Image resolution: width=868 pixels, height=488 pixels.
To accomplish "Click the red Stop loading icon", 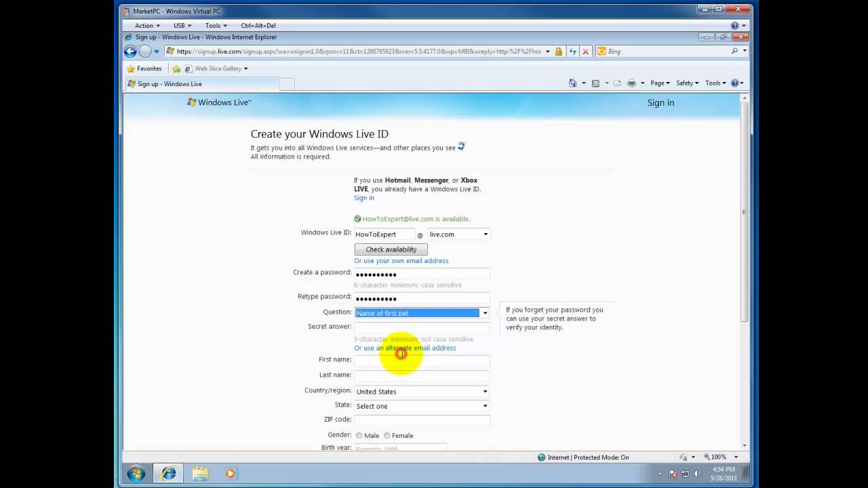I will pyautogui.click(x=586, y=52).
